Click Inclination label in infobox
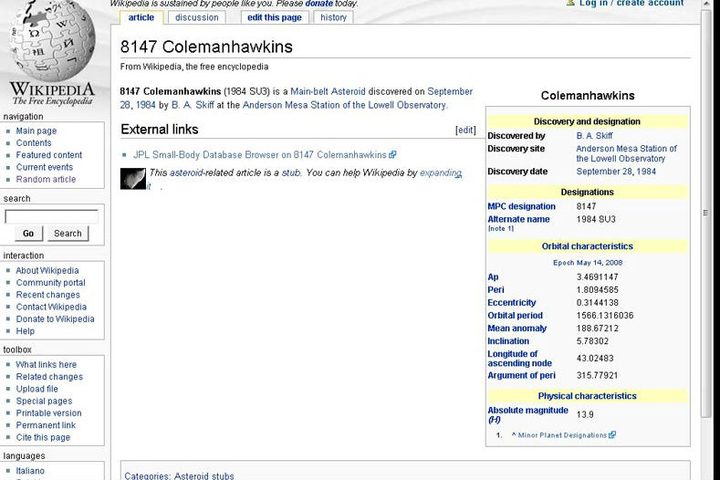Viewport: 720px width, 480px height. (x=508, y=341)
